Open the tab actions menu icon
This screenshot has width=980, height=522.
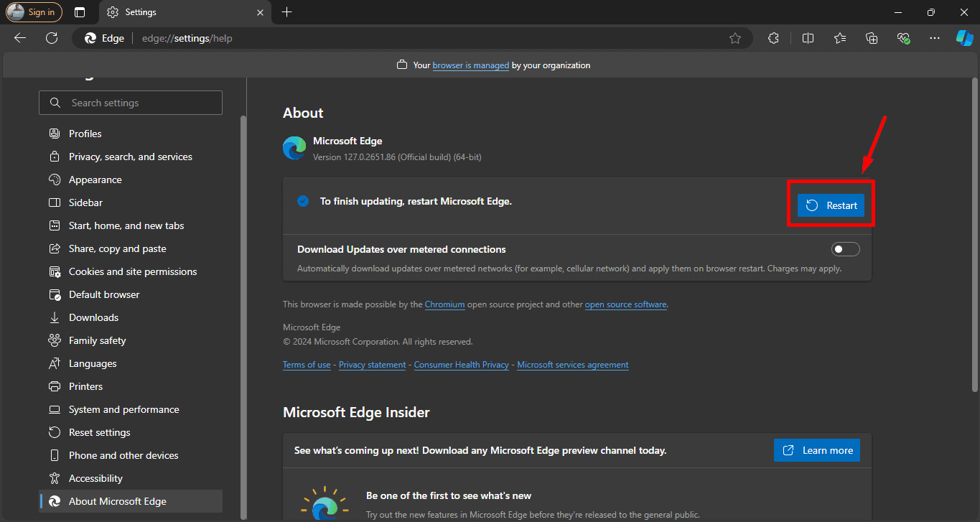[80, 12]
